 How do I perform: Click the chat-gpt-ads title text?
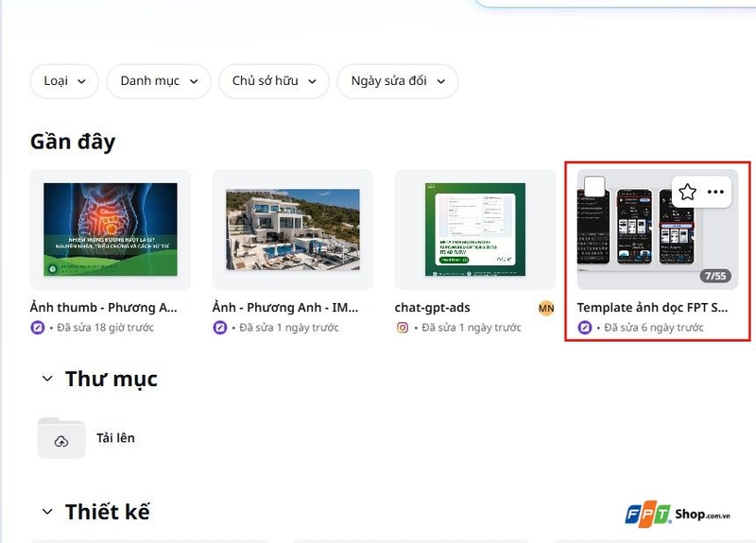click(x=433, y=308)
